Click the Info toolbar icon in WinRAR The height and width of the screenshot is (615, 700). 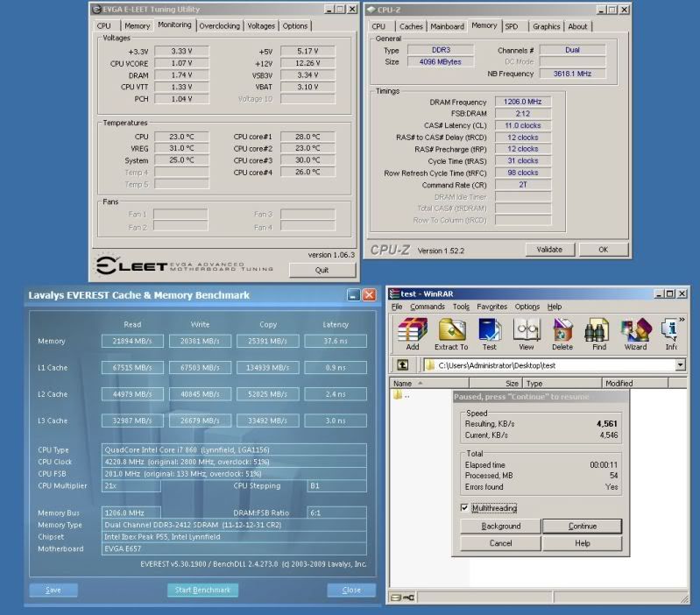coord(670,334)
